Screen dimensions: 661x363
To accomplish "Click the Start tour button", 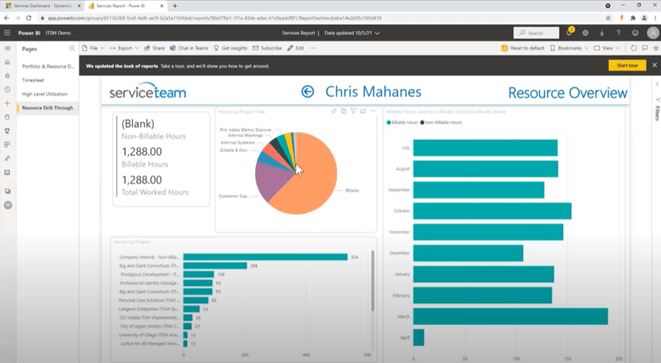I will pos(627,65).
